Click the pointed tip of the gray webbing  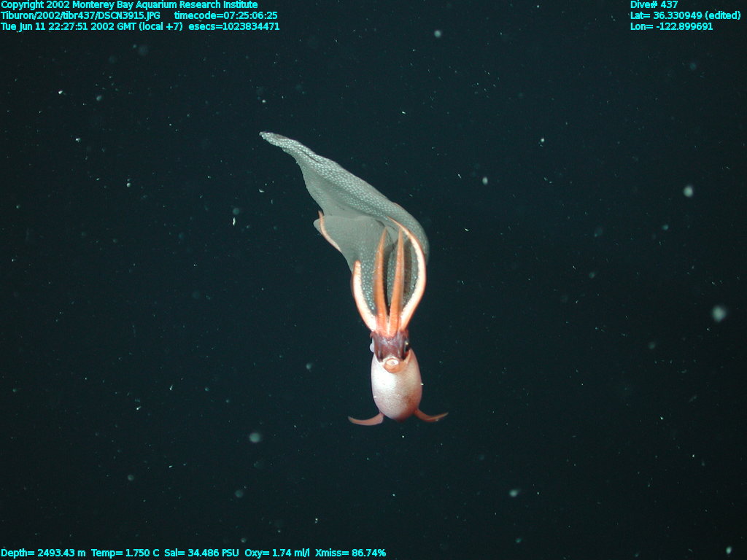[x=267, y=136]
